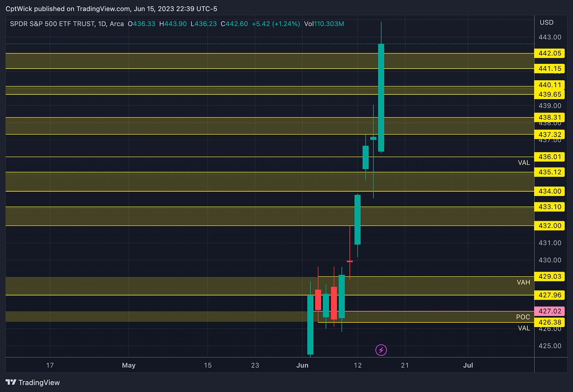The height and width of the screenshot is (392, 573).
Task: Click the open value O436.33
Action: pyautogui.click(x=142, y=24)
